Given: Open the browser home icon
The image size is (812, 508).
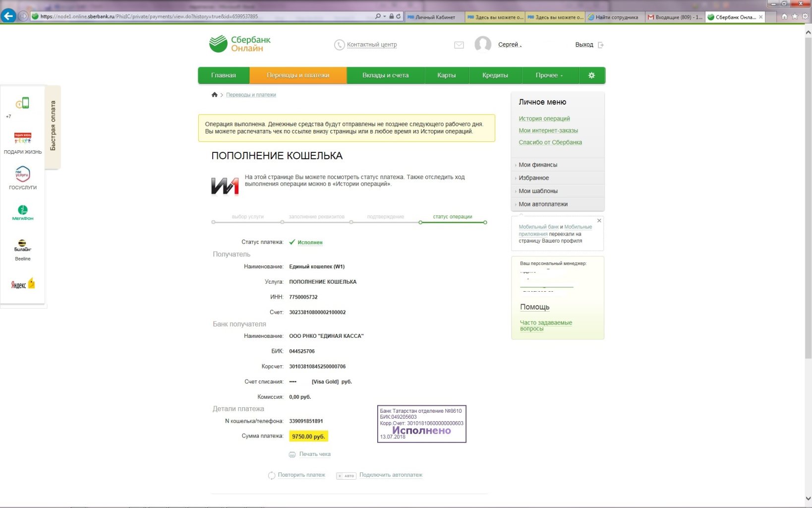Looking at the screenshot, I should (x=784, y=16).
